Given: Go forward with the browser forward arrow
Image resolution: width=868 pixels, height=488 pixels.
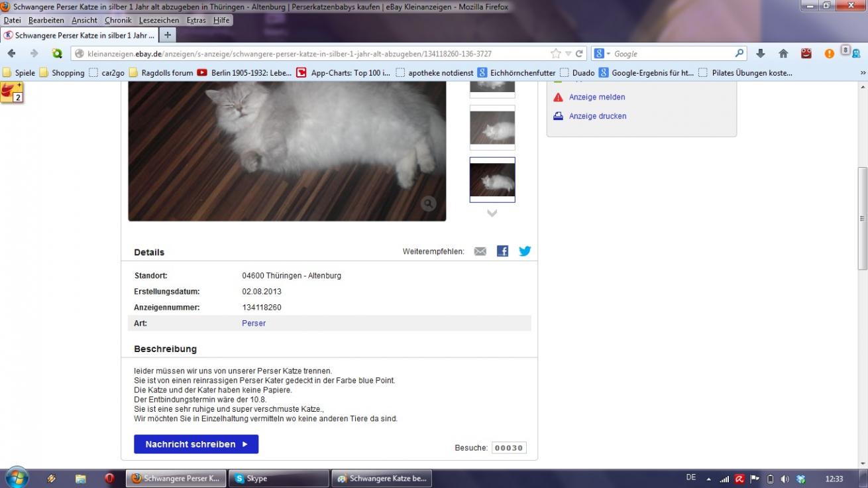Looking at the screenshot, I should 34,54.
